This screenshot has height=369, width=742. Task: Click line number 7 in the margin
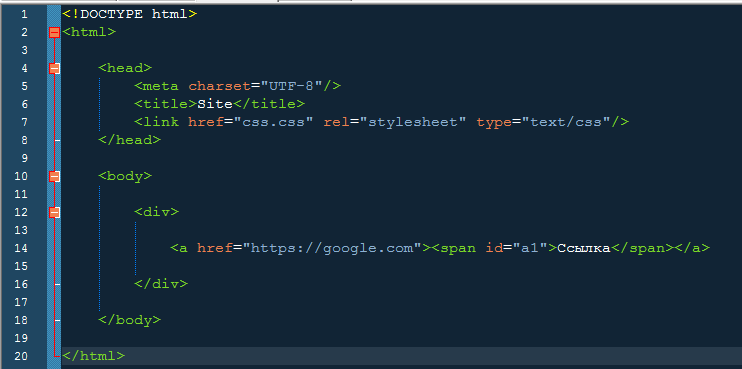[x=24, y=122]
